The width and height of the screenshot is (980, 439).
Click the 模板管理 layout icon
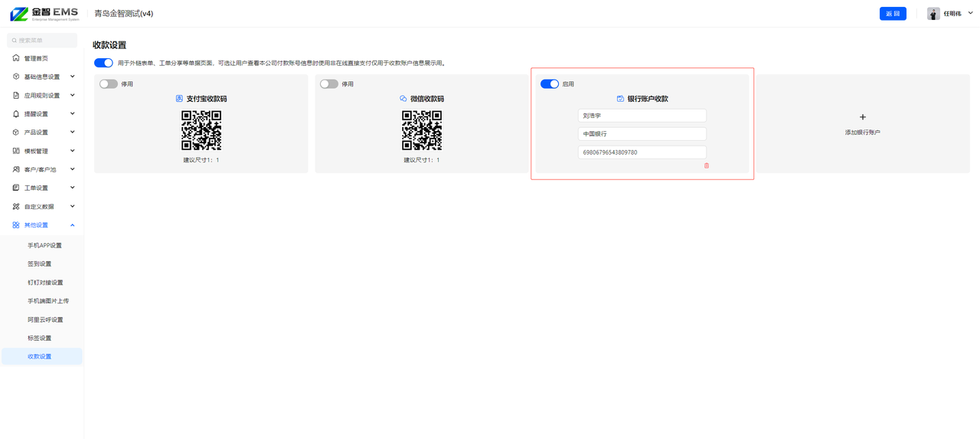pyautogui.click(x=16, y=151)
